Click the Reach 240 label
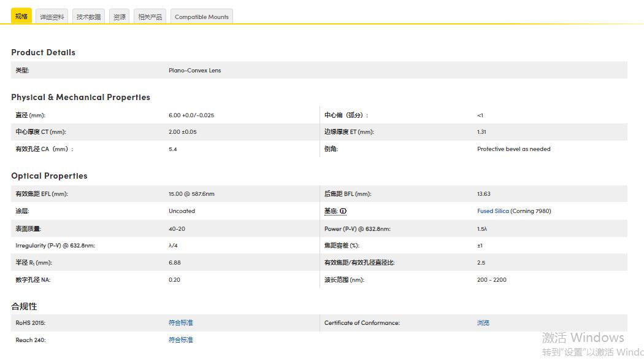Screen dimensions: 644x361 pyautogui.click(x=31, y=340)
